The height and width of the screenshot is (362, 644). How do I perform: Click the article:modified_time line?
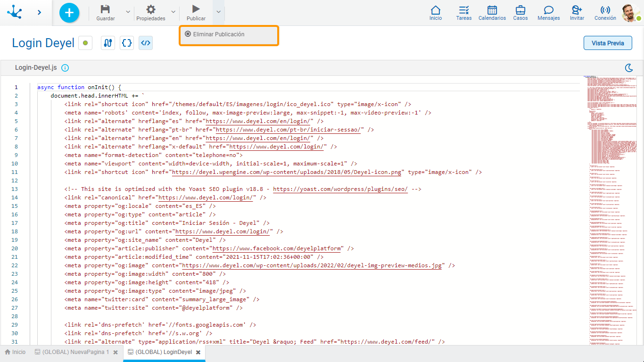(194, 257)
